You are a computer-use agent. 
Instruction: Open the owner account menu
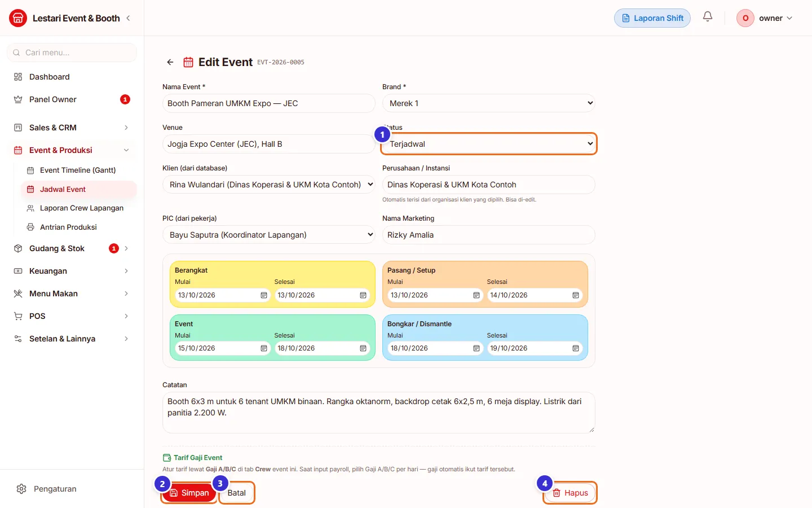pos(765,18)
